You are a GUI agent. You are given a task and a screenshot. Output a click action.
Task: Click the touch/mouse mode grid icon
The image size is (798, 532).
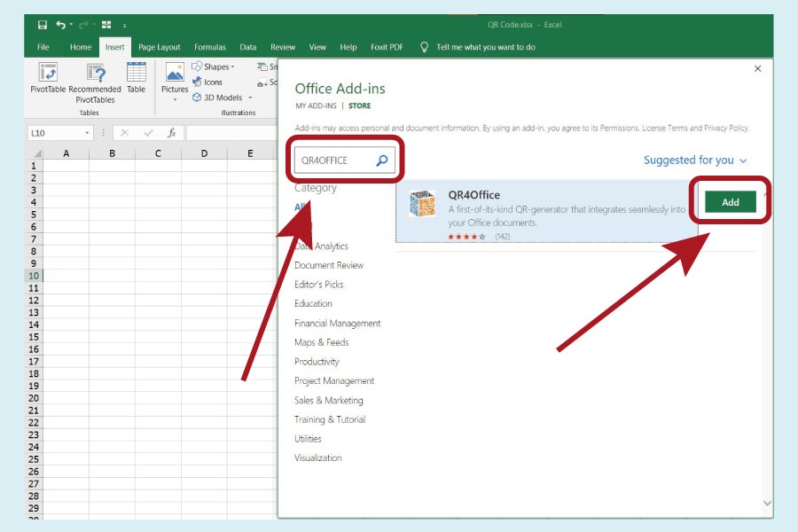click(x=106, y=25)
